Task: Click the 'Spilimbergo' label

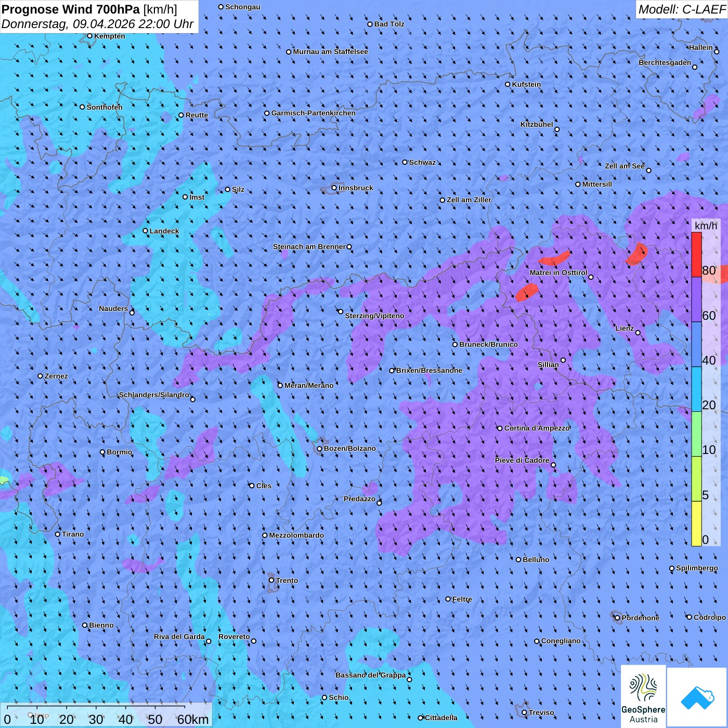Action: (697, 568)
